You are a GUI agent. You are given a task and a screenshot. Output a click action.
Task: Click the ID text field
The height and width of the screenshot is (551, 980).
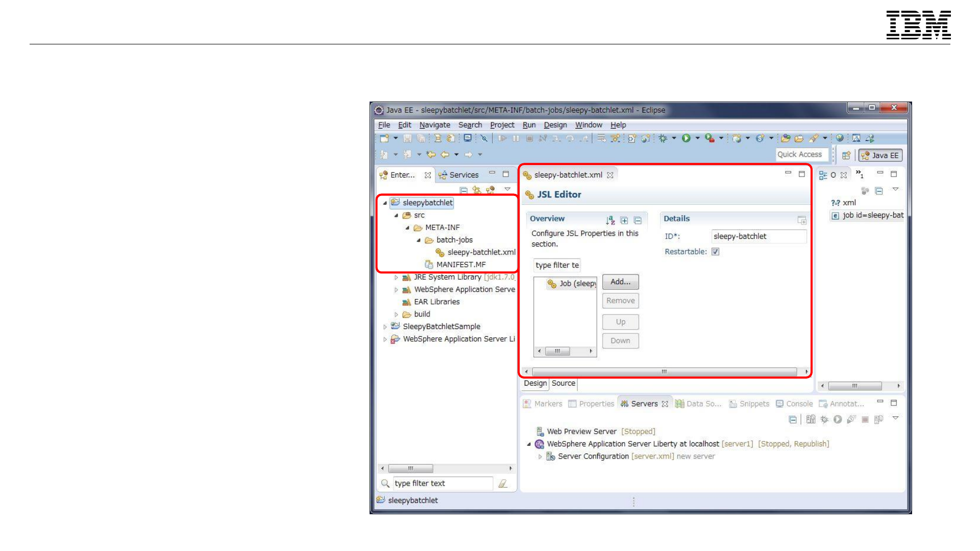click(x=758, y=236)
